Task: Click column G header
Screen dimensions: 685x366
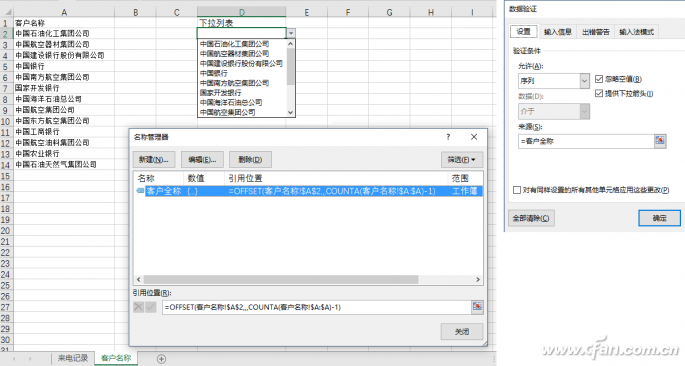Action: tap(389, 12)
